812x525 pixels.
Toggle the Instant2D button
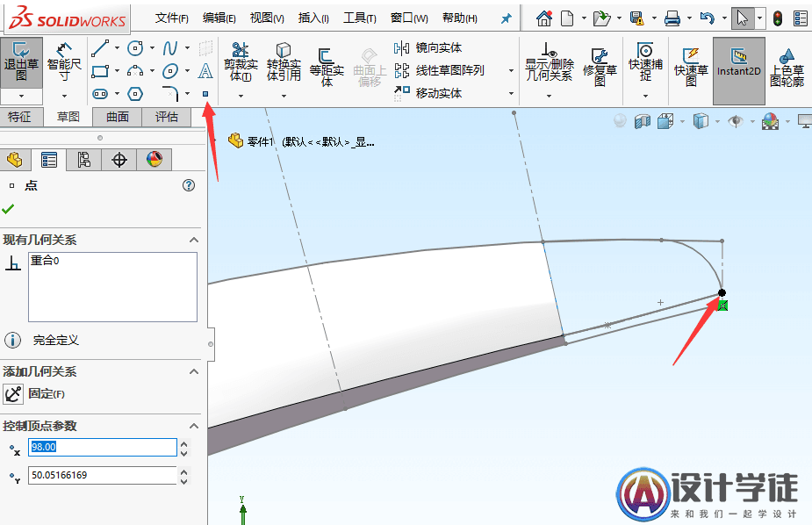(x=739, y=70)
